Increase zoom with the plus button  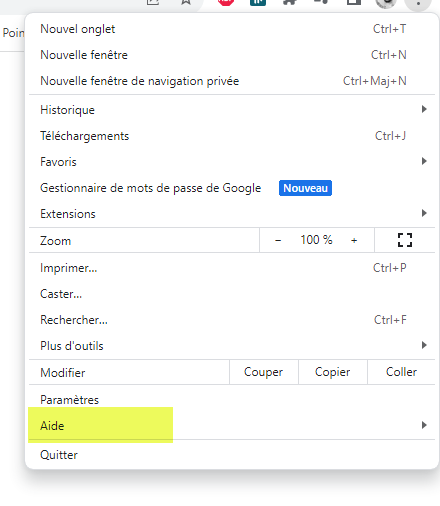[354, 240]
